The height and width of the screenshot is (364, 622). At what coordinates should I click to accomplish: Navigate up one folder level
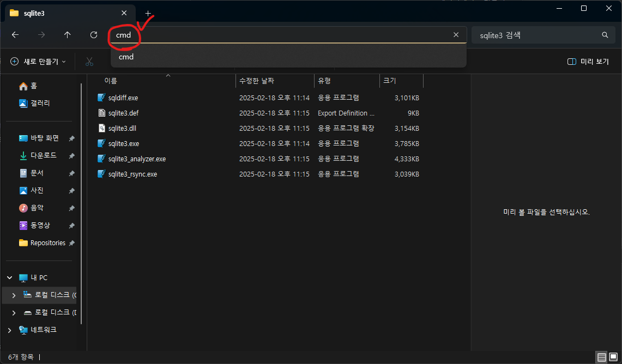pos(68,35)
